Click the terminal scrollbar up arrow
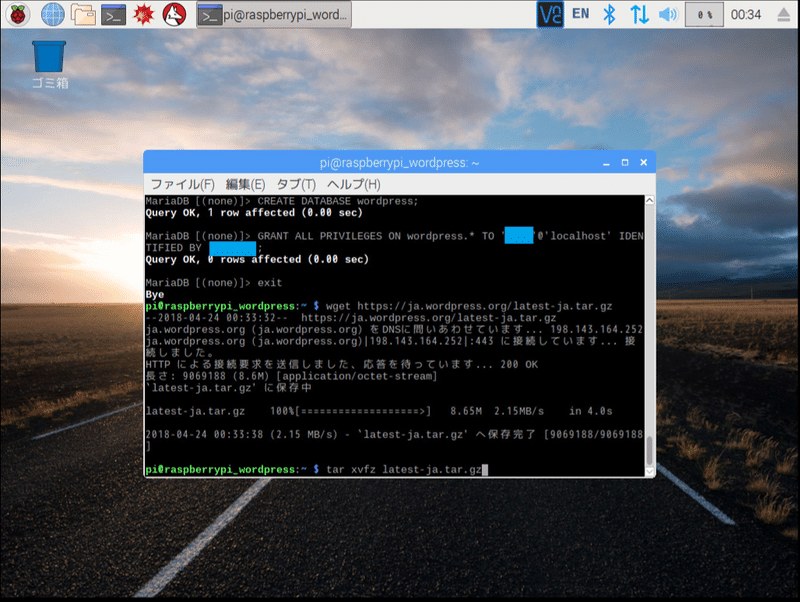This screenshot has width=800, height=602. 649,200
